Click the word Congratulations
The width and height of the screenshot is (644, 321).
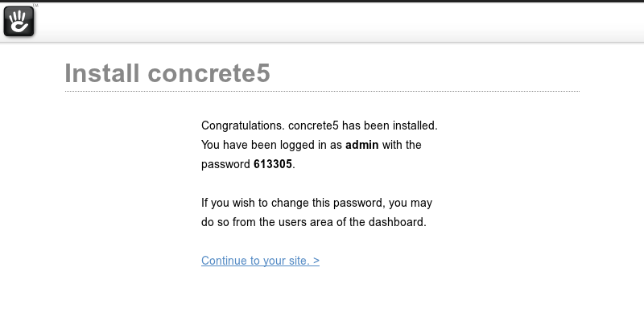click(243, 126)
